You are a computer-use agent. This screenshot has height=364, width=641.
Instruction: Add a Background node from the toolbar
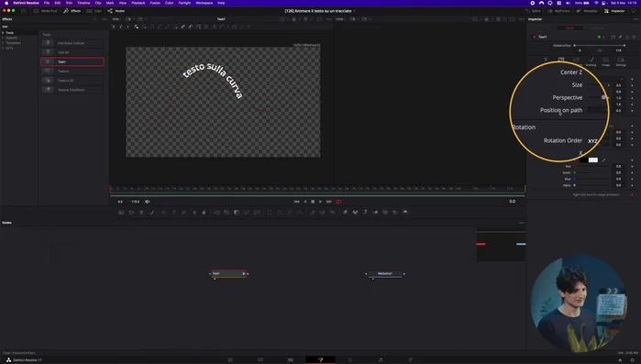point(121,213)
